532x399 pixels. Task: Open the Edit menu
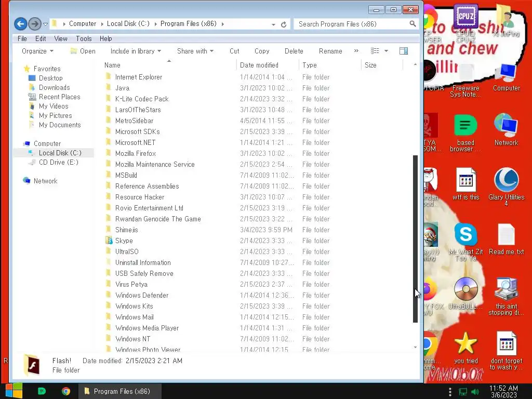click(x=41, y=38)
